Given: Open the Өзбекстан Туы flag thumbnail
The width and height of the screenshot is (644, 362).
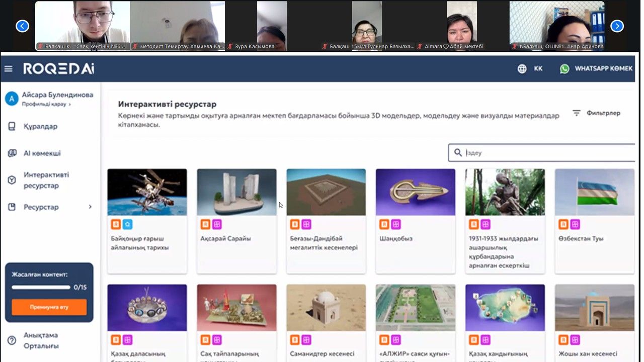Looking at the screenshot, I should coord(594,192).
